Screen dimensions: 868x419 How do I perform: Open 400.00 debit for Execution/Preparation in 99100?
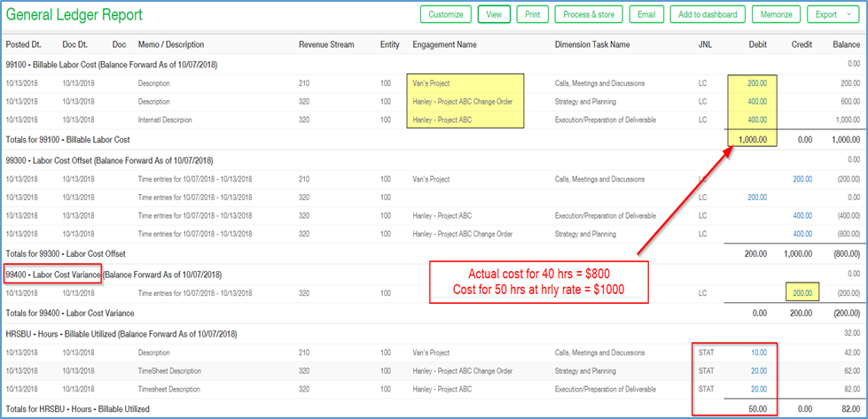[x=757, y=120]
